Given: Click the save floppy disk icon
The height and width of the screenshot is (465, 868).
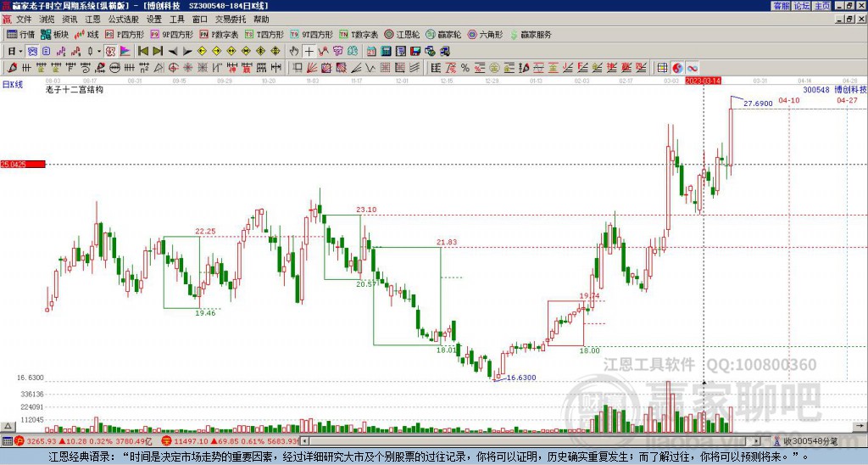Looking at the screenshot, I should point(415,52).
